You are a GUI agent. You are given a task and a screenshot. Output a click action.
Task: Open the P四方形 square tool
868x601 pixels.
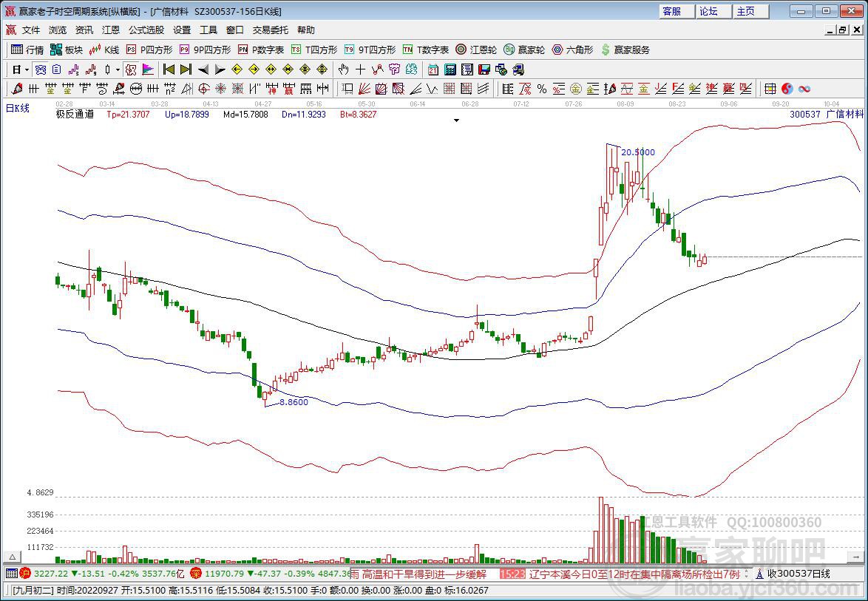149,50
